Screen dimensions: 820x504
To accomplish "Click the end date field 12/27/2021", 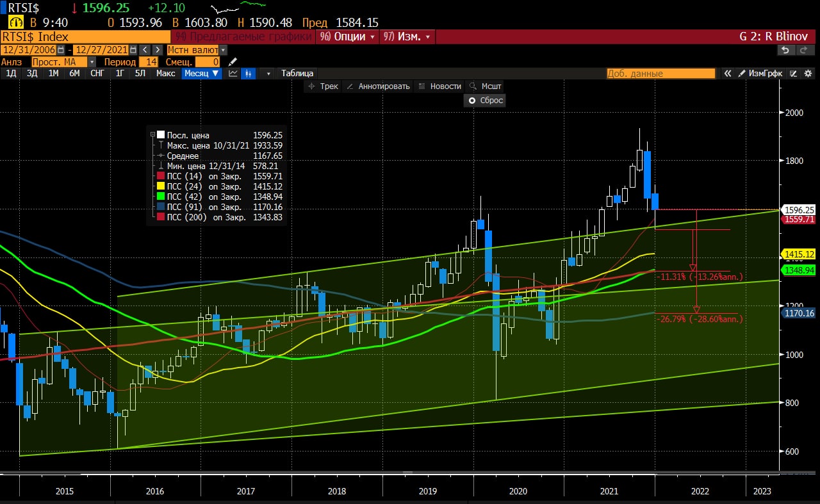I will pyautogui.click(x=101, y=49).
